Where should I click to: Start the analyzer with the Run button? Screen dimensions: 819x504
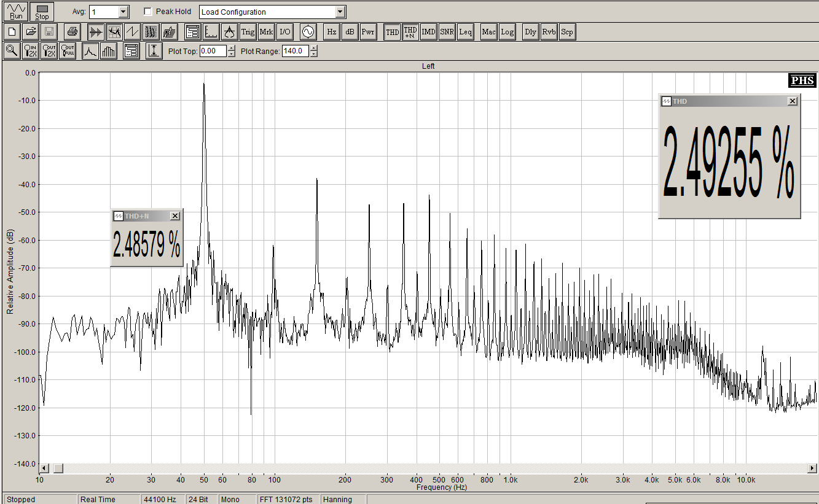[x=17, y=12]
